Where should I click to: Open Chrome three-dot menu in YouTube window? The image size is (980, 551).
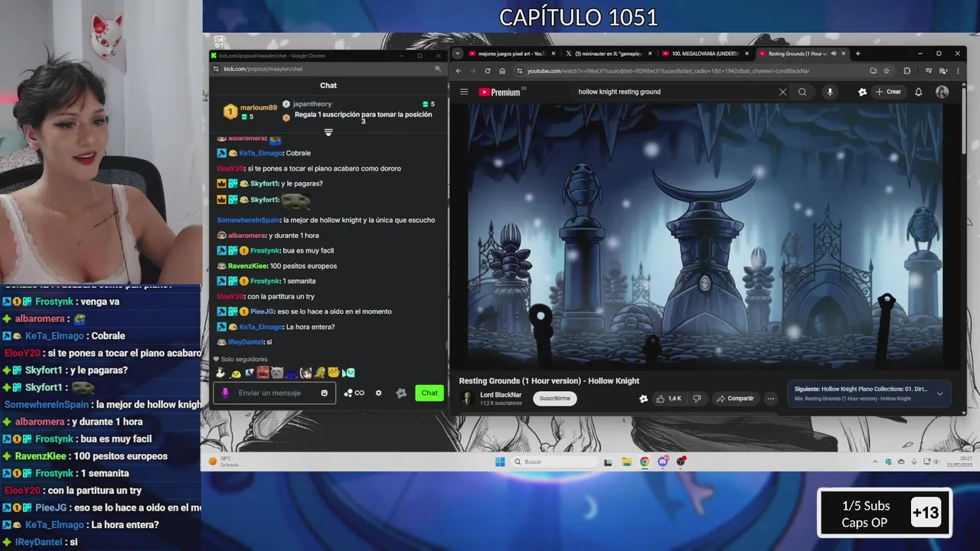pos(957,70)
